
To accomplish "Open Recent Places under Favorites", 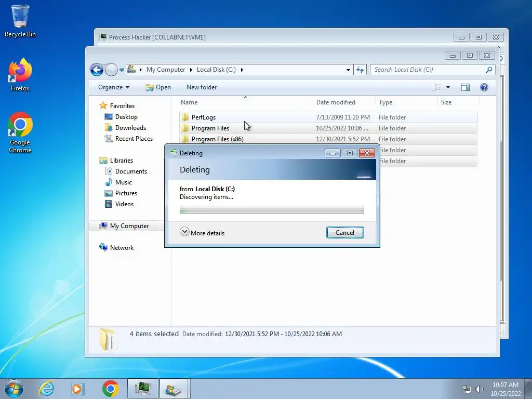I will (x=129, y=138).
